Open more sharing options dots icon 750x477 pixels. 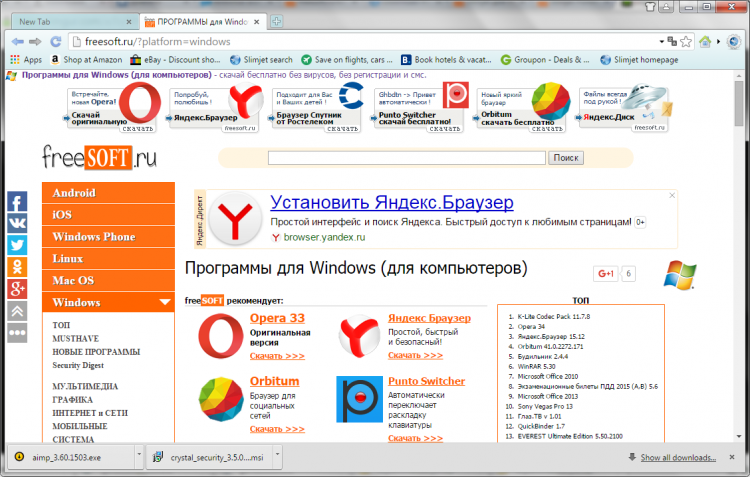pyautogui.click(x=17, y=333)
